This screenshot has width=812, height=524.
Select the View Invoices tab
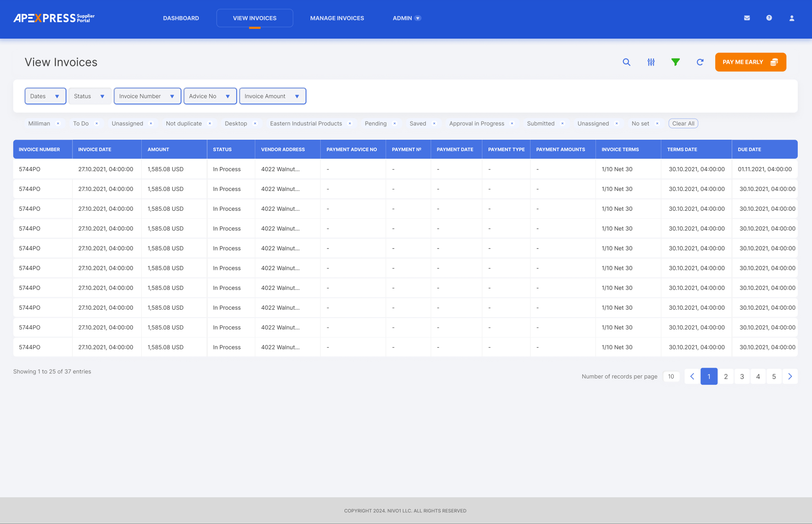click(255, 18)
